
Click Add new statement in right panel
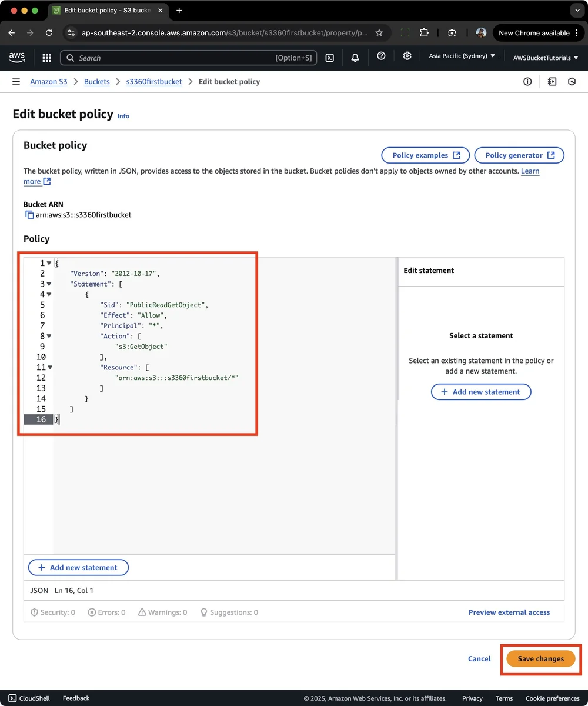pos(481,392)
